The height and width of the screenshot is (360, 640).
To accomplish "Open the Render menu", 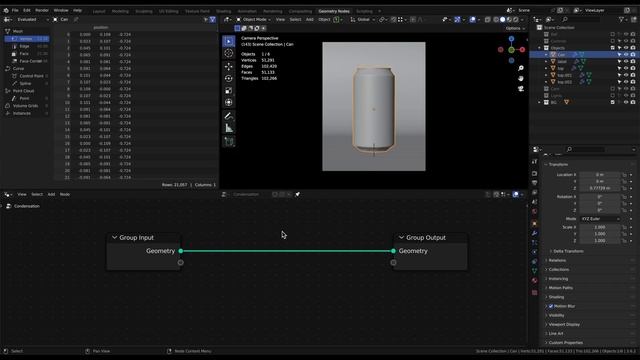I will 42,10.
